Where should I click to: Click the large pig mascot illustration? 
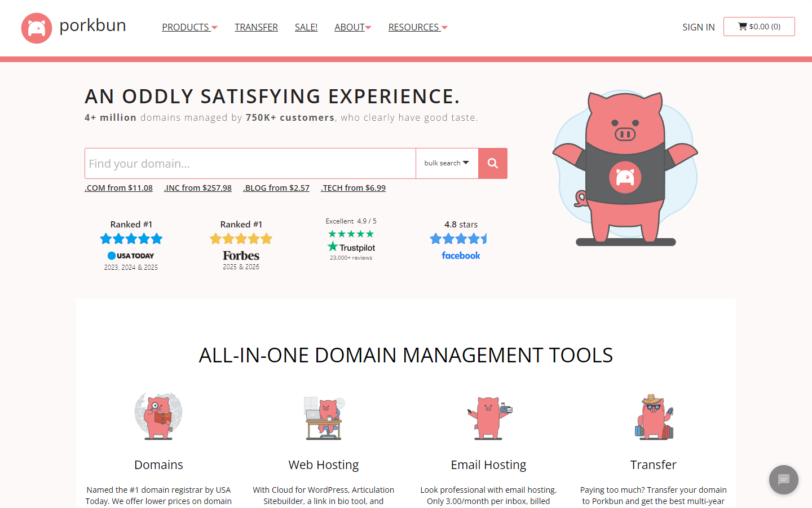(x=625, y=168)
